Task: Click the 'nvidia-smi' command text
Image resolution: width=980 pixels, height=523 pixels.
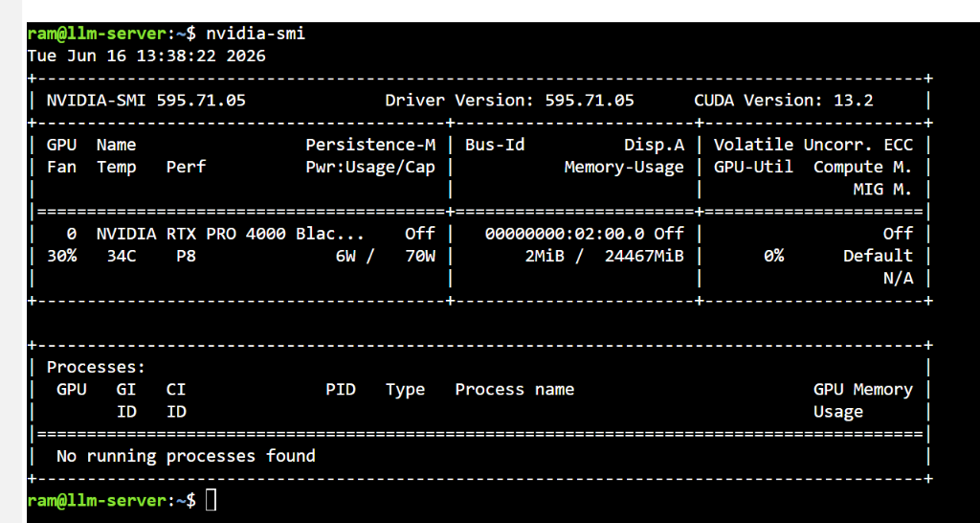Action: pyautogui.click(x=256, y=34)
